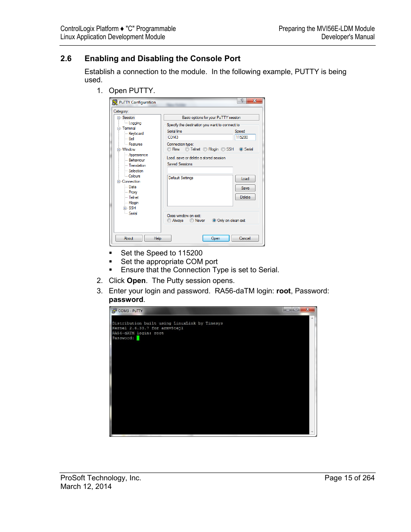The width and height of the screenshot is (411, 532).
Task: Choose Always for close window on exit
Action: coord(169,221)
